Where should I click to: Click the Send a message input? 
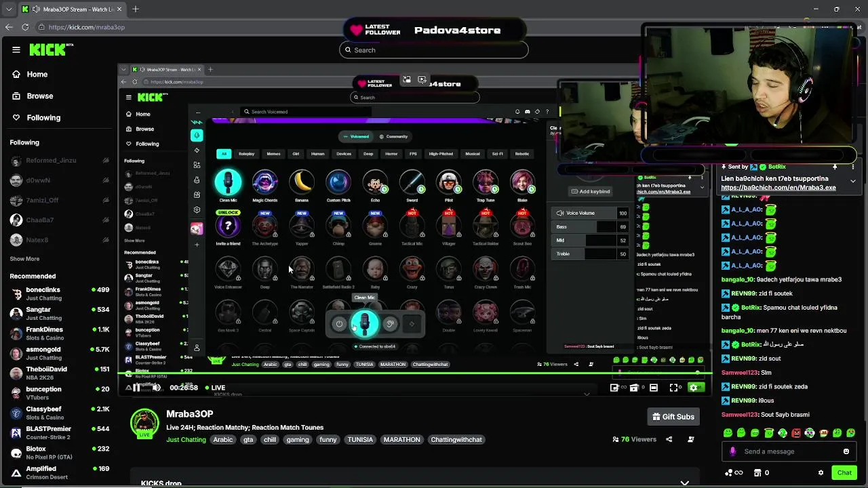tap(789, 451)
